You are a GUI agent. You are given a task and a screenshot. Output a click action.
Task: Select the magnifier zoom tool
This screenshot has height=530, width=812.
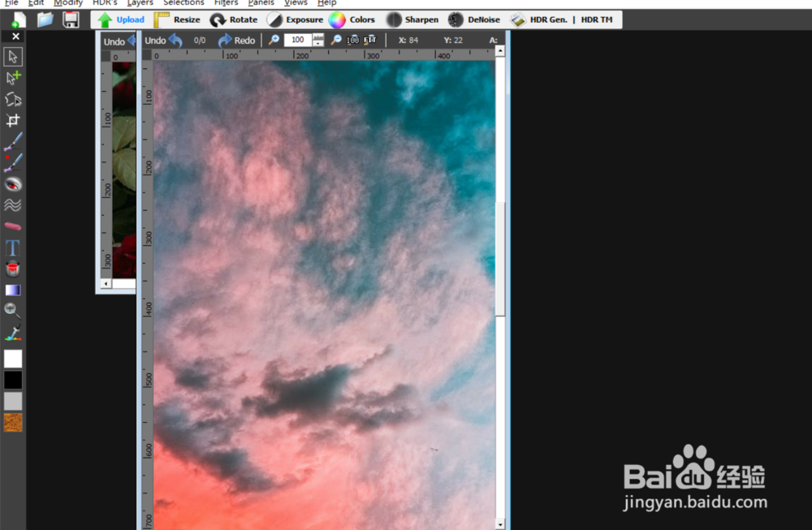[13, 311]
